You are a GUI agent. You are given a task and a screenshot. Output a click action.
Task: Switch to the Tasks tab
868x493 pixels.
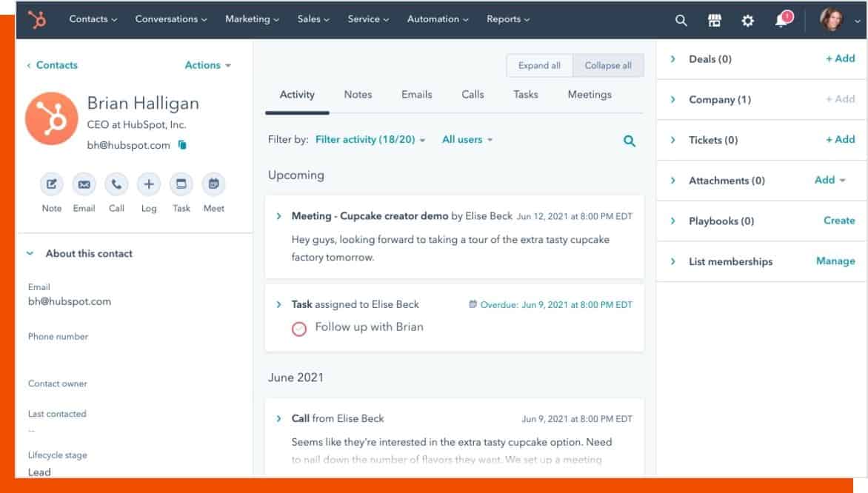click(x=526, y=95)
